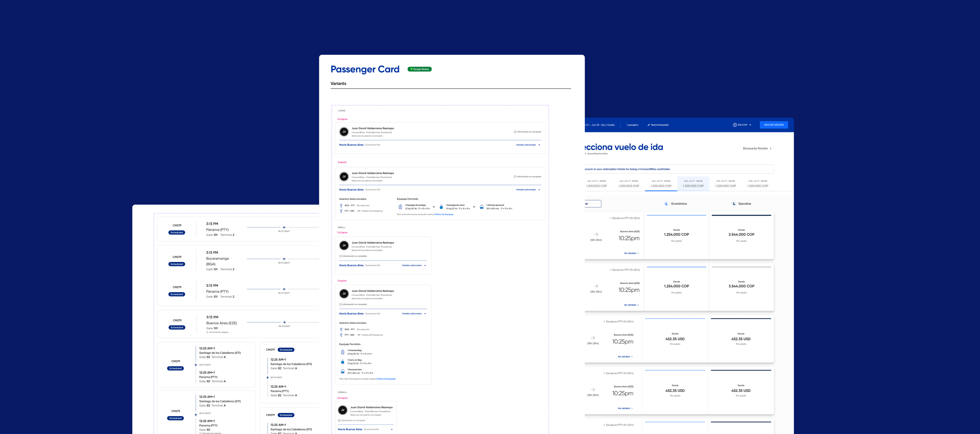The image size is (980, 434).
Task: Click the Design Ready badge
Action: coord(420,69)
